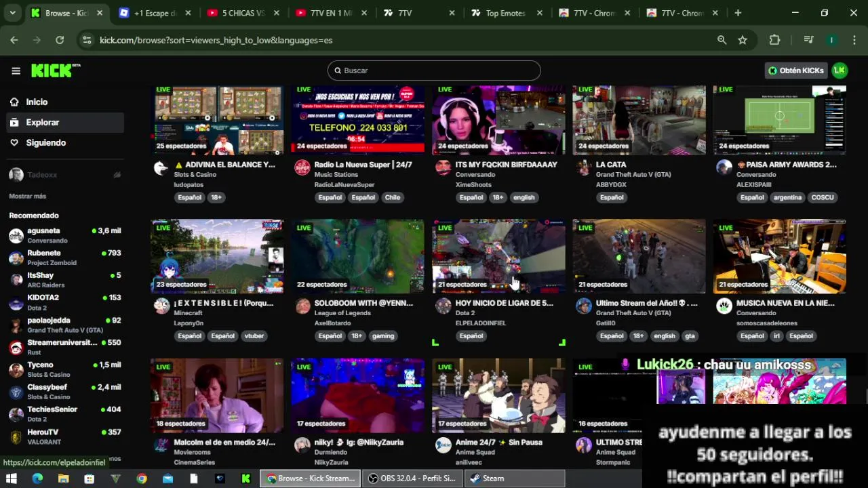Open File Explorer from the taskbar
868x488 pixels.
point(63,479)
